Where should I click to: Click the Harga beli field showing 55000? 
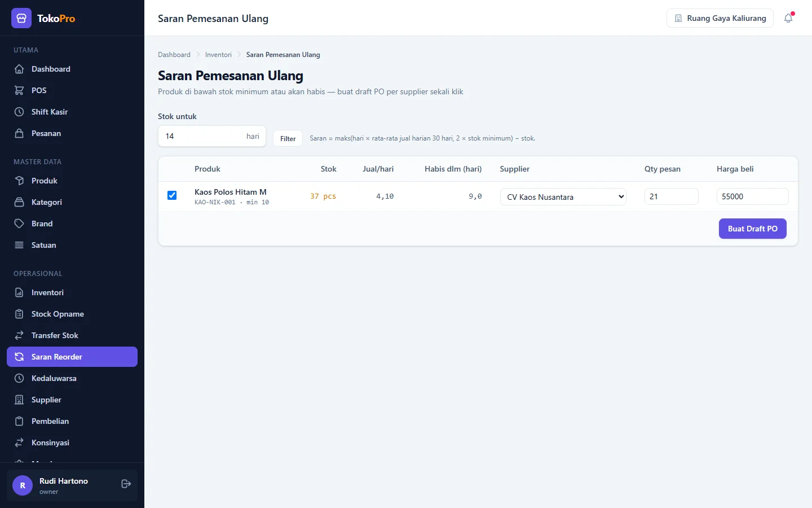pos(753,196)
